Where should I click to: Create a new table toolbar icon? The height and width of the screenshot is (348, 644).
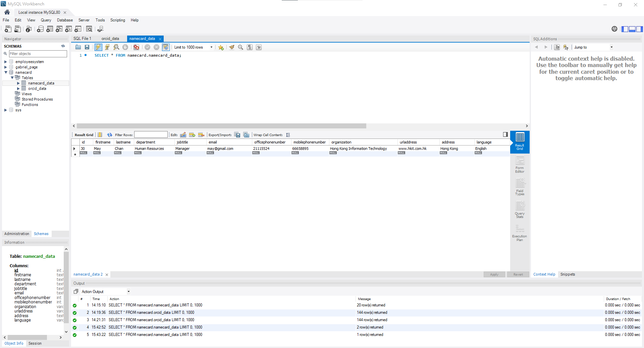50,29
